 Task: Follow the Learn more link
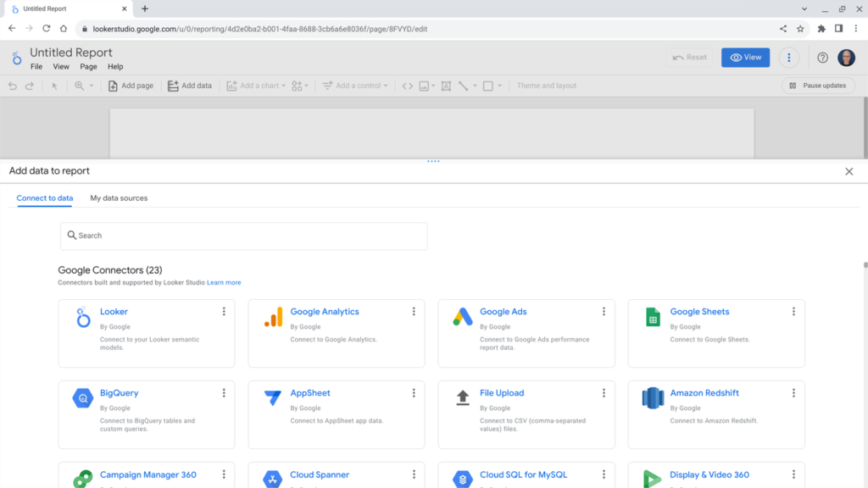pos(224,282)
